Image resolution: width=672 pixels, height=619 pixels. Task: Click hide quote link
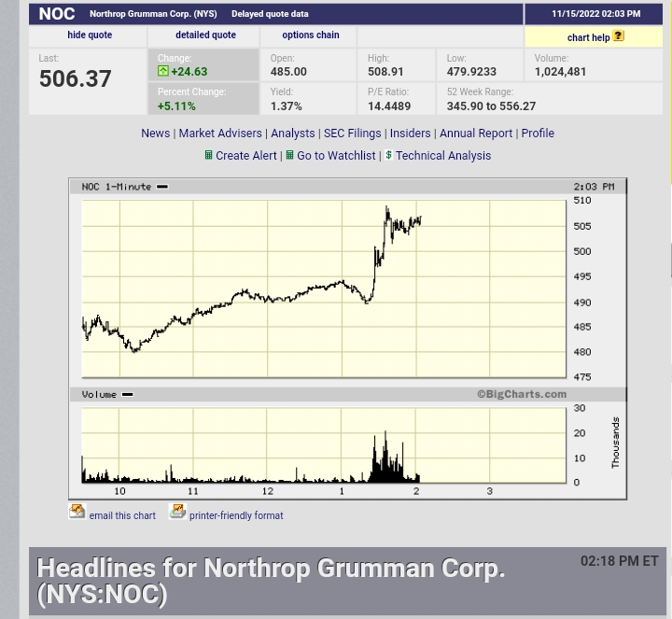coord(90,35)
